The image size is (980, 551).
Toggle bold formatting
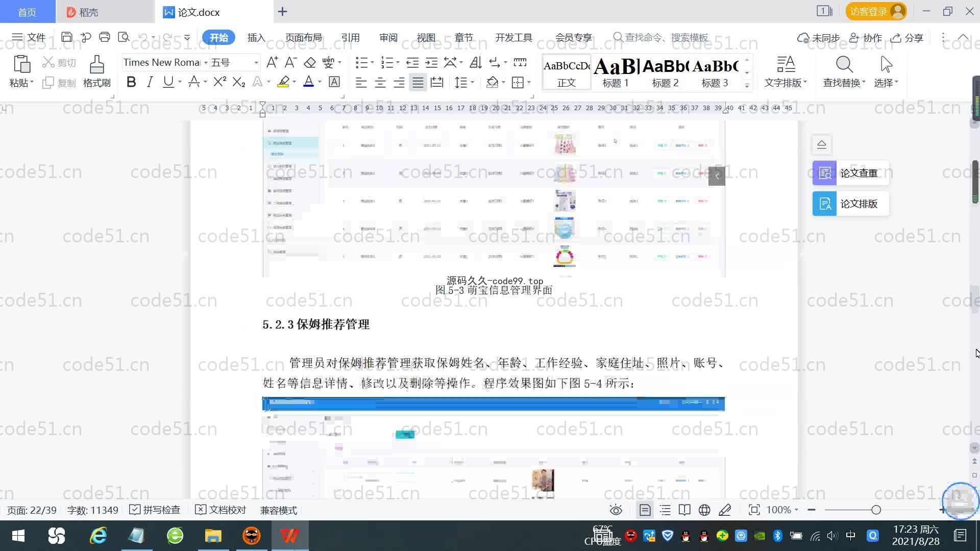click(131, 82)
